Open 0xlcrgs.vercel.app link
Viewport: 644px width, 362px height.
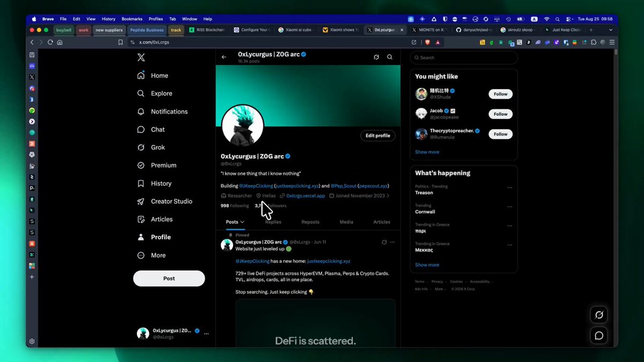tap(306, 196)
